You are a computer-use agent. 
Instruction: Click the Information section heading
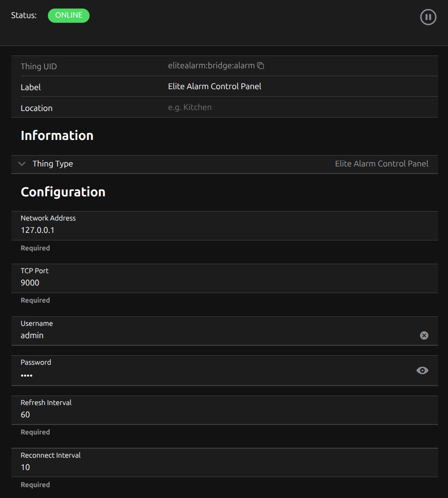(x=57, y=136)
